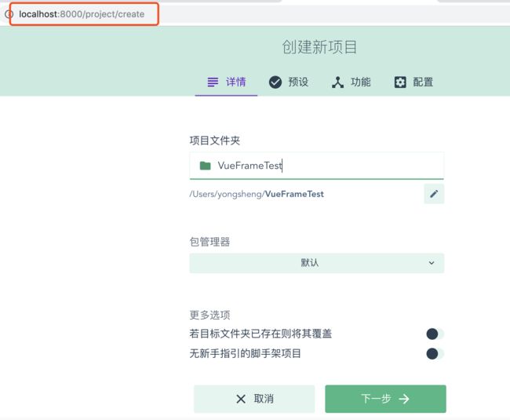510x420 pixels.
Task: Click the 创建新项目 page title
Action: tap(319, 47)
